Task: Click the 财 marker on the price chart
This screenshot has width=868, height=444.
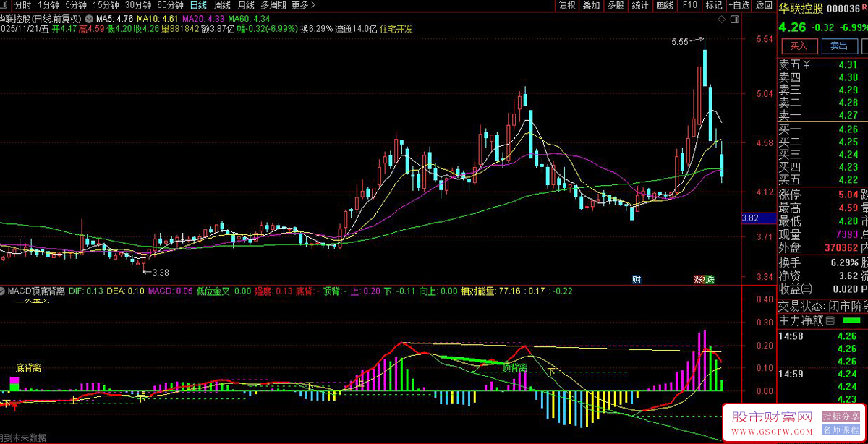Action: coord(637,279)
